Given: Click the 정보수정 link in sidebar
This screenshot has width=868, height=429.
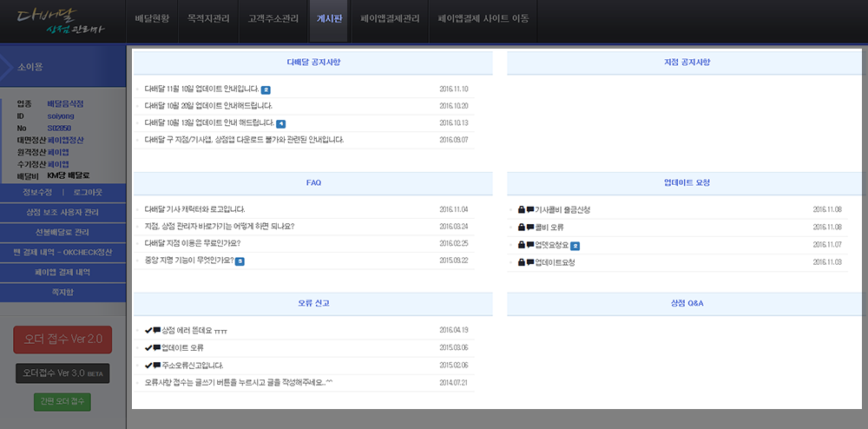Looking at the screenshot, I should point(37,192).
